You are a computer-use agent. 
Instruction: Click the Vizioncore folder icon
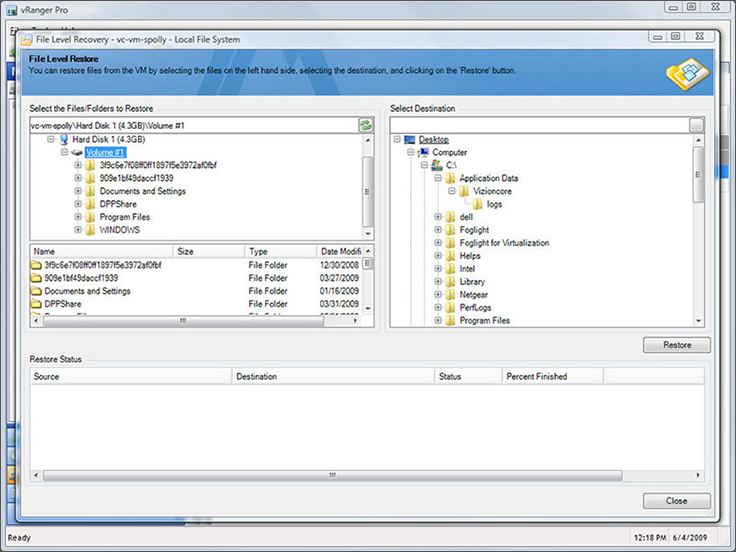tap(464, 191)
